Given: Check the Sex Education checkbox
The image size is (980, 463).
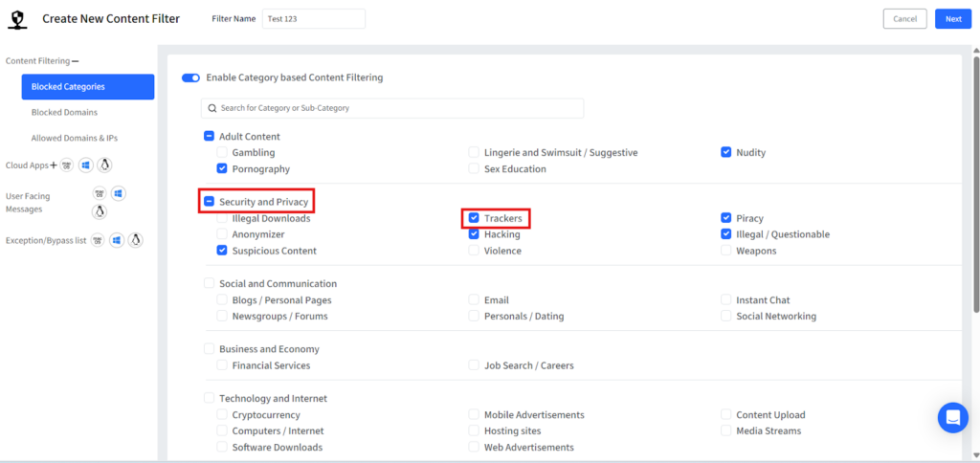Looking at the screenshot, I should 474,168.
